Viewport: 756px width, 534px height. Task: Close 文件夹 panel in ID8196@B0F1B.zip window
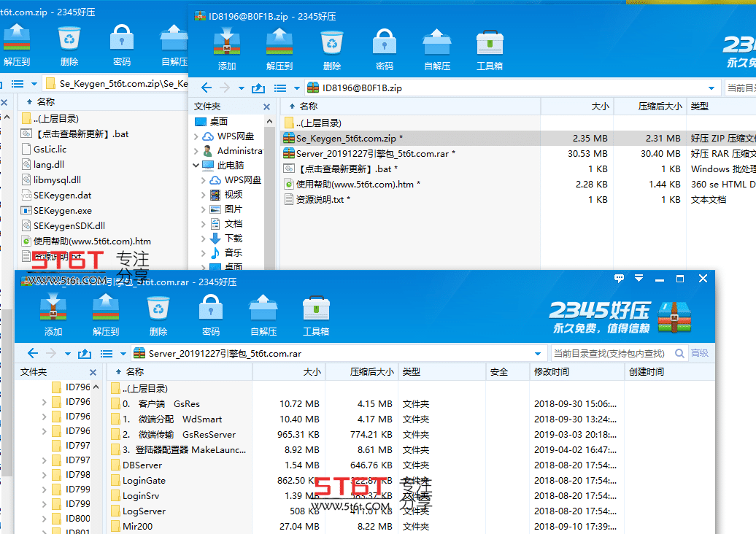pyautogui.click(x=266, y=107)
